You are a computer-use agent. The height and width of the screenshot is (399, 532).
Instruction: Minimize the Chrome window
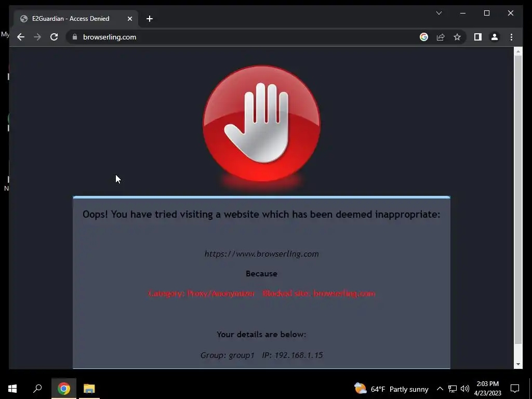click(463, 13)
